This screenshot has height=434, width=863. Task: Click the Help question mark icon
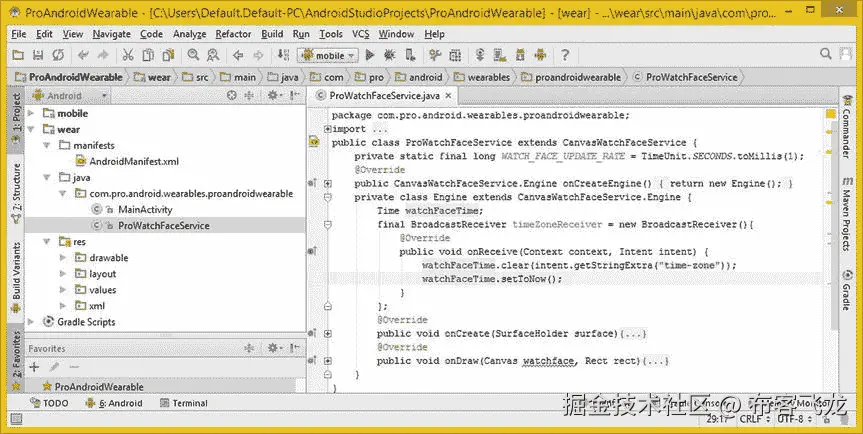tap(565, 55)
